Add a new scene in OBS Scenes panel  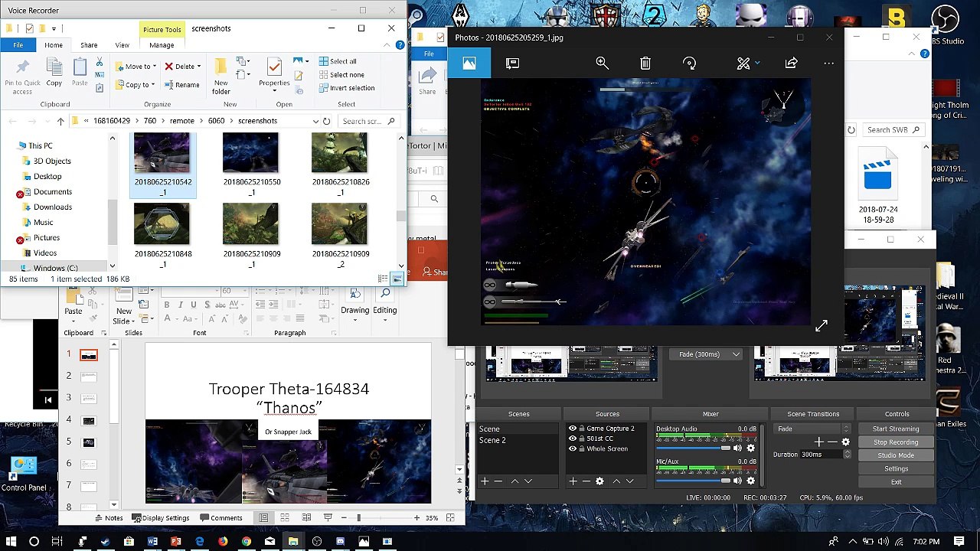pos(485,481)
